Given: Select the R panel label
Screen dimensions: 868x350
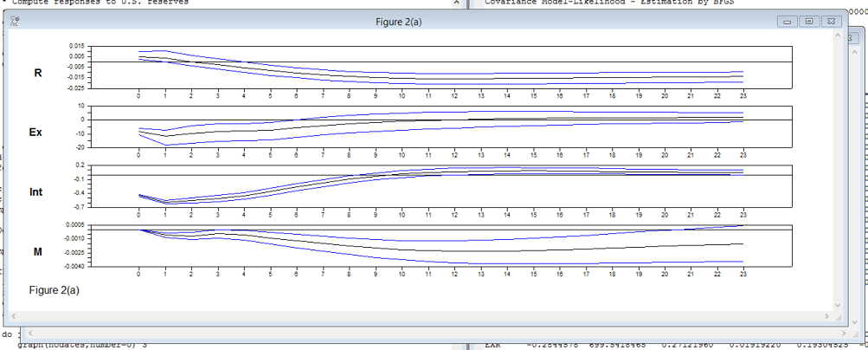Looking at the screenshot, I should (x=38, y=73).
